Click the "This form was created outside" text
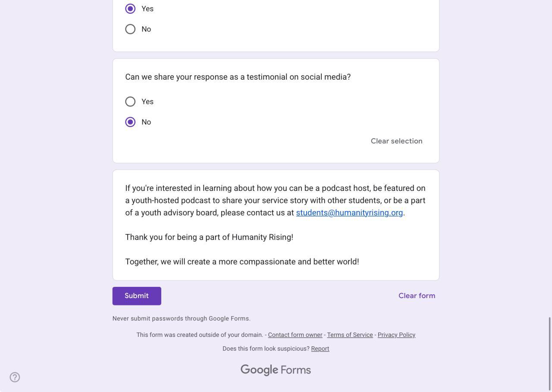Image resolution: width=552 pixels, height=392 pixels. [x=200, y=335]
